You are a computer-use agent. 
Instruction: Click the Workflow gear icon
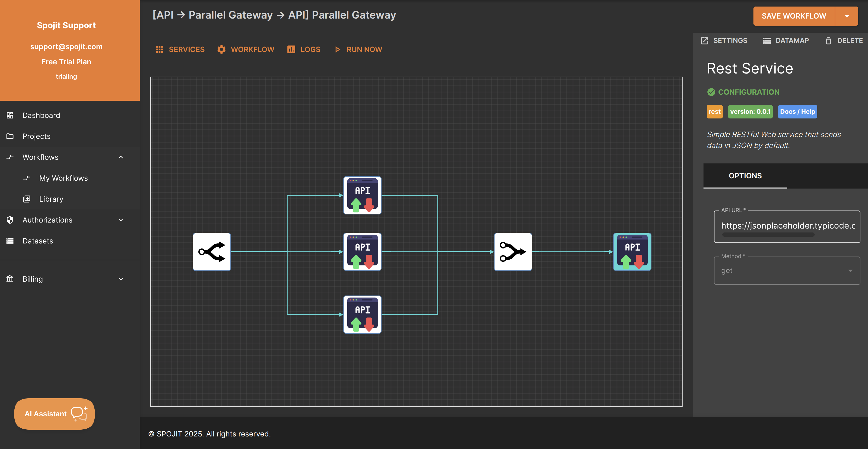pyautogui.click(x=221, y=49)
